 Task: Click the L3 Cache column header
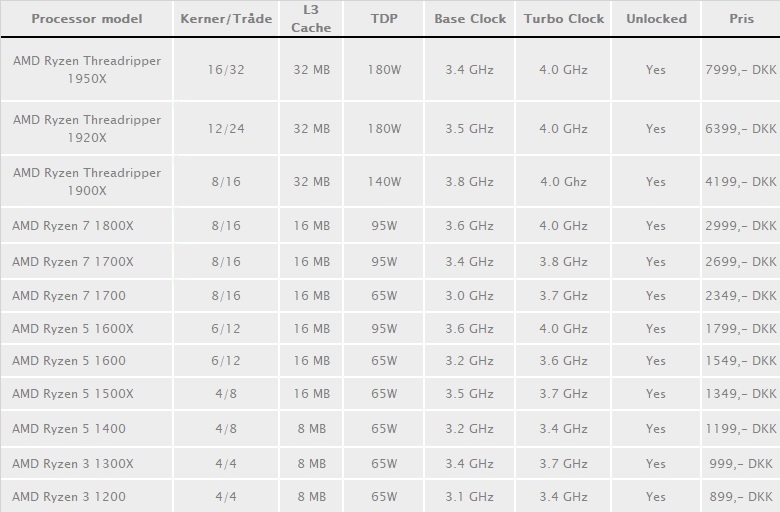[x=311, y=19]
